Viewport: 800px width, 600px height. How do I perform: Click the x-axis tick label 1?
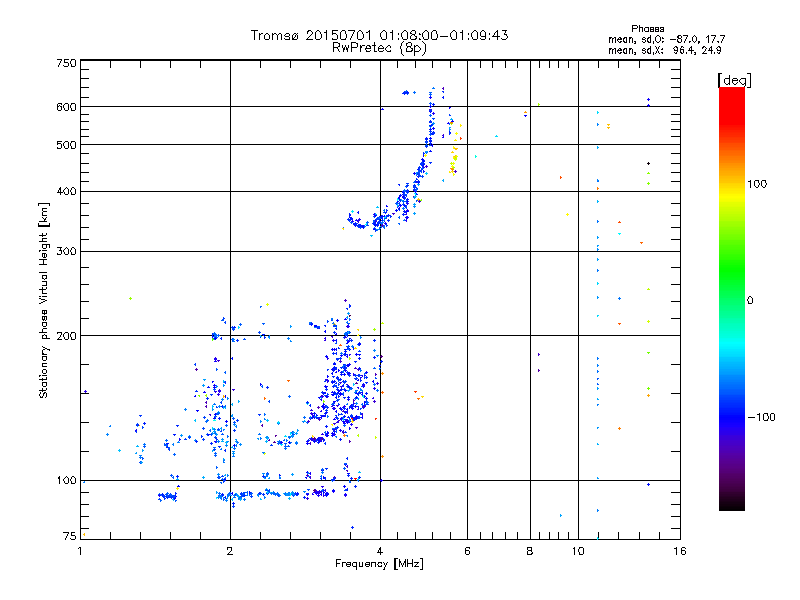[x=80, y=551]
